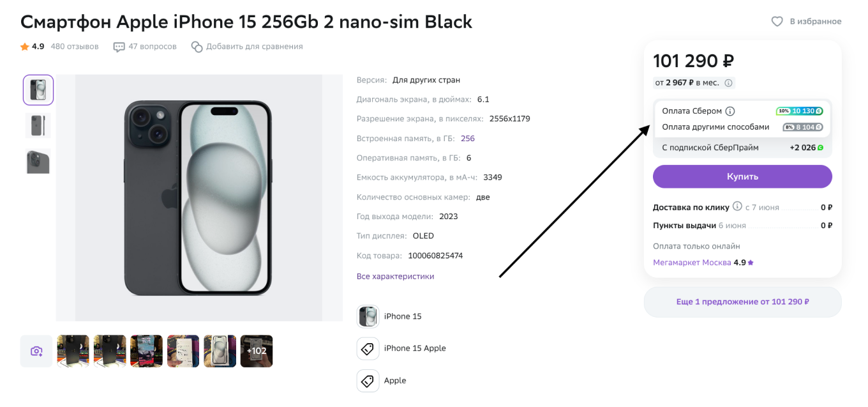The image size is (868, 407).
Task: Open Все характеристики link
Action: pyautogui.click(x=395, y=277)
